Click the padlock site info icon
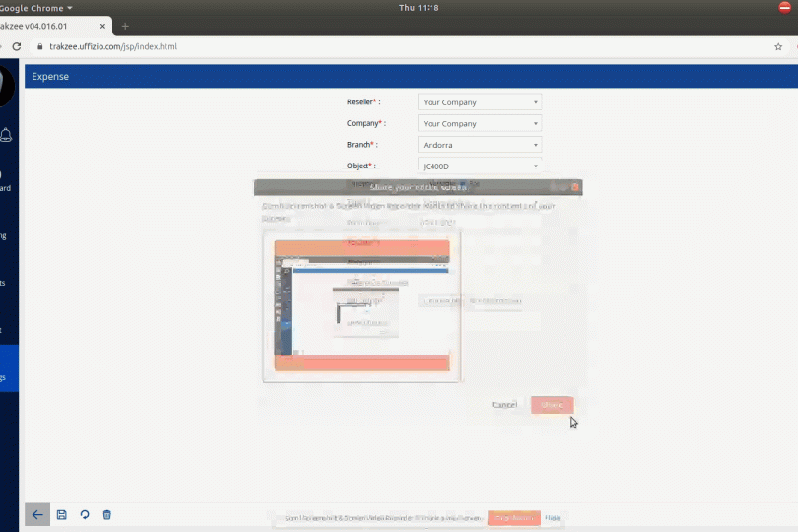This screenshot has height=532, width=798. [39, 46]
